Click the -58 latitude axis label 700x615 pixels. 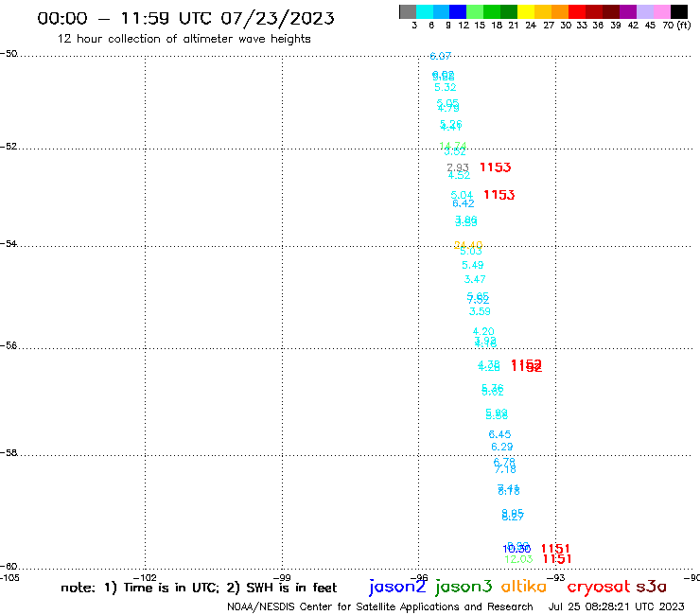click(x=9, y=453)
